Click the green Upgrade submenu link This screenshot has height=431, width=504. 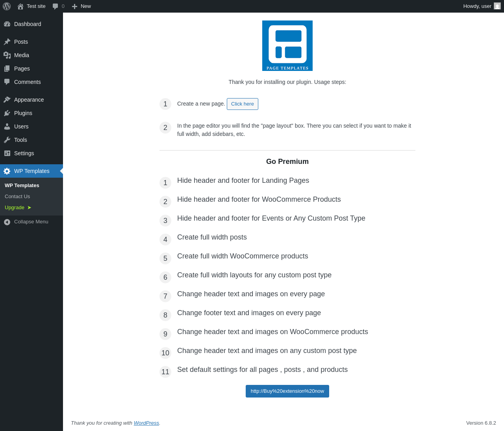[18, 208]
